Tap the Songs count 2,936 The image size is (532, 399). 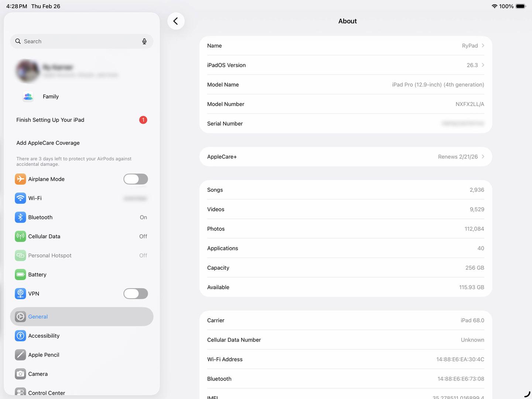(x=477, y=190)
